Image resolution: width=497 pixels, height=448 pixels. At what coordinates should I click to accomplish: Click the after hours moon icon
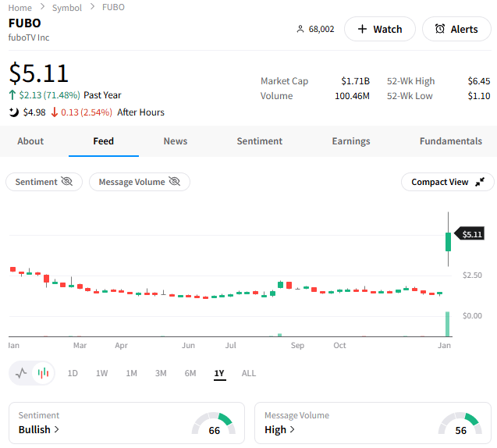pos(13,112)
